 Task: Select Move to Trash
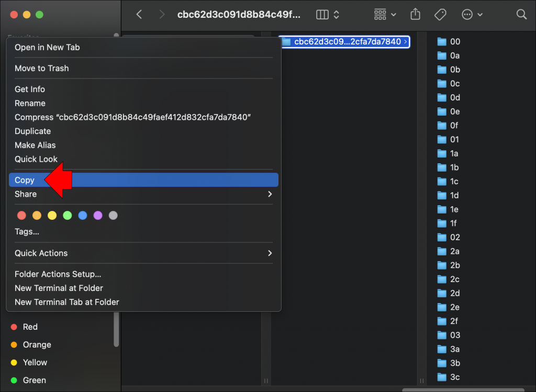click(41, 68)
